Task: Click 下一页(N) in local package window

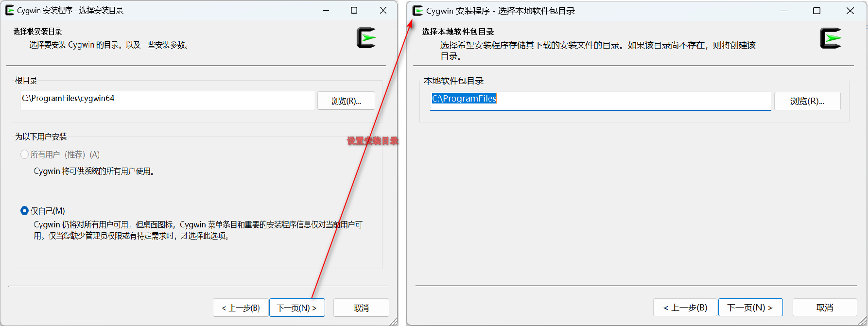Action: click(750, 308)
